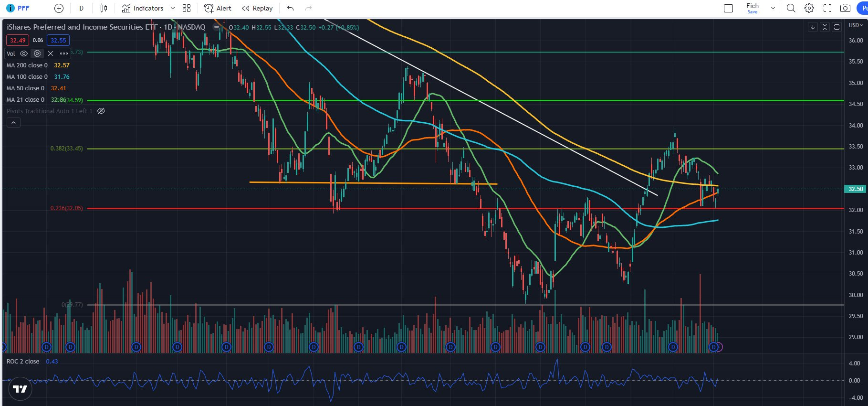Open Vol indicator settings gear
868x406 pixels.
(x=37, y=53)
